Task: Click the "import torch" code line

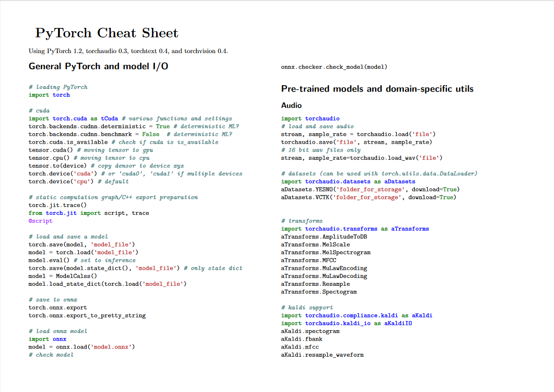Action: click(x=49, y=95)
